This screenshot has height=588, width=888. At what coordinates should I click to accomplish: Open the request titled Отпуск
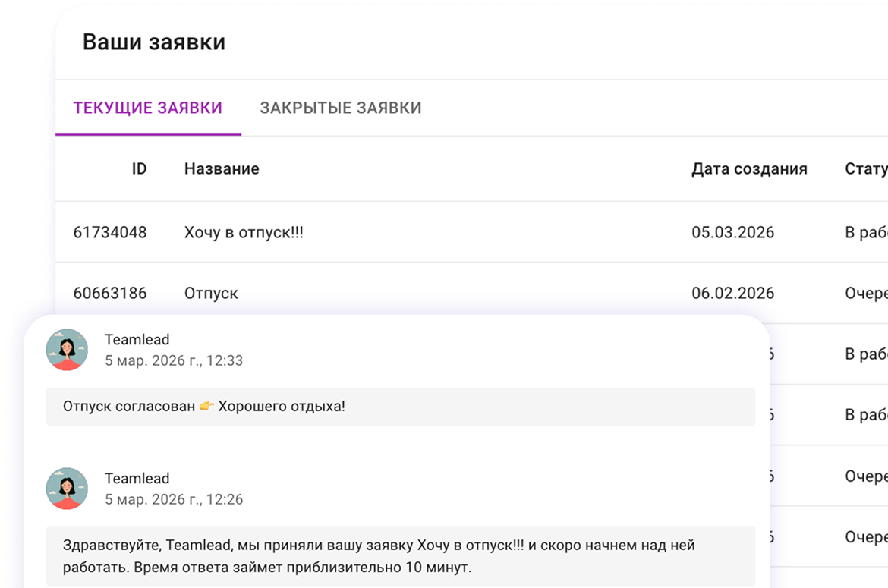coord(211,293)
